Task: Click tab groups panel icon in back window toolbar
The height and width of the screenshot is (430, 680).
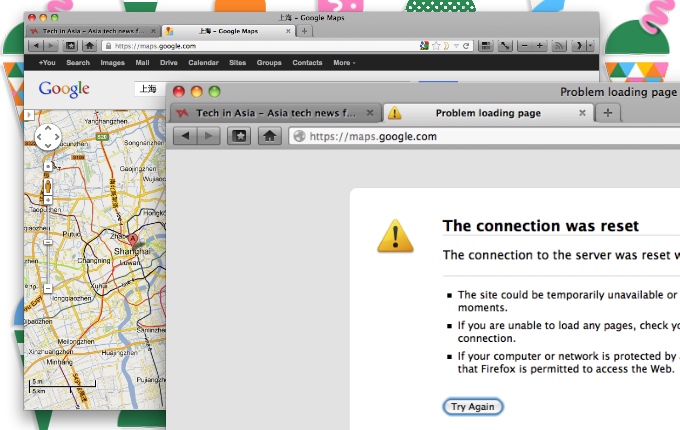Action: click(486, 46)
